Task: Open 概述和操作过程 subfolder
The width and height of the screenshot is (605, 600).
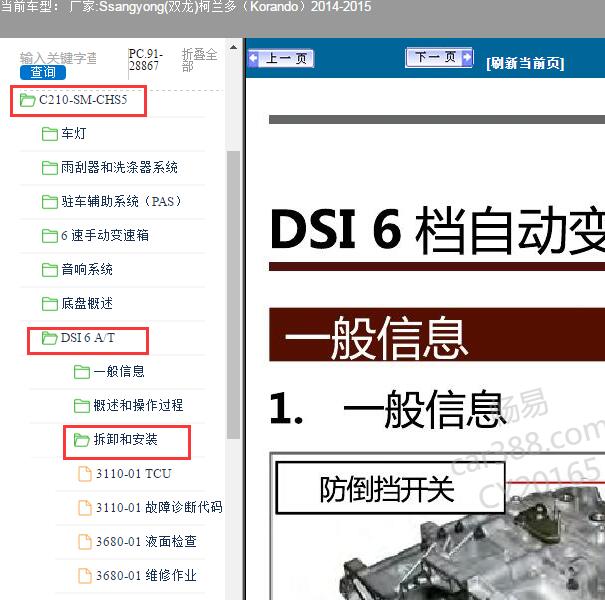Action: [x=138, y=406]
